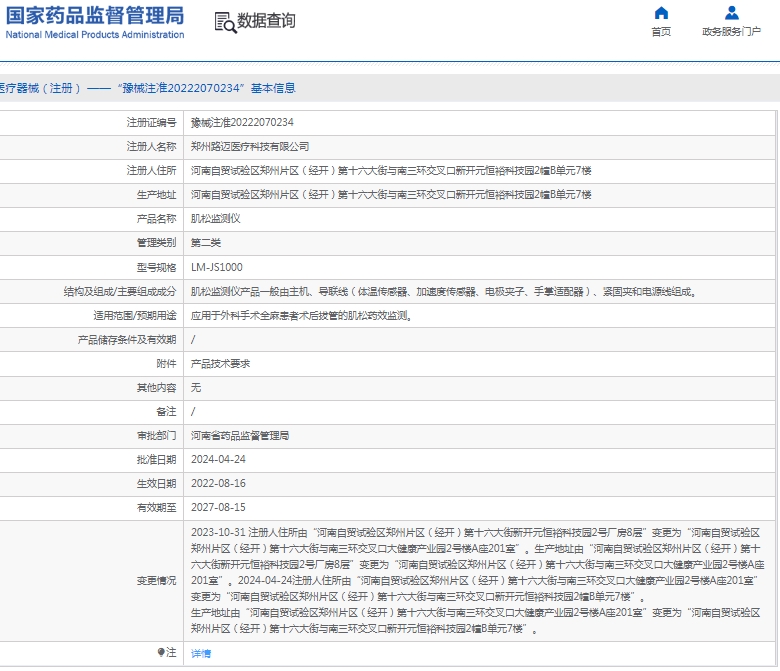Select the 首页 text label
This screenshot has width=780, height=671.
[660, 32]
